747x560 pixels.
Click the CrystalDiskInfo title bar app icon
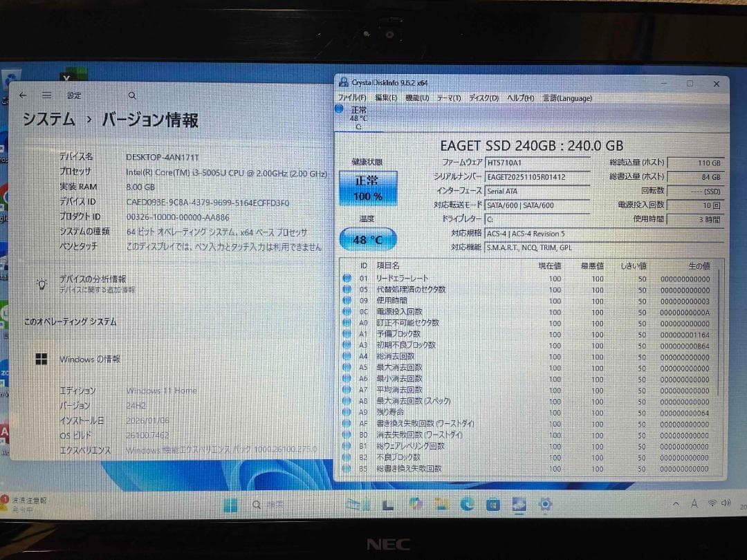click(x=344, y=82)
